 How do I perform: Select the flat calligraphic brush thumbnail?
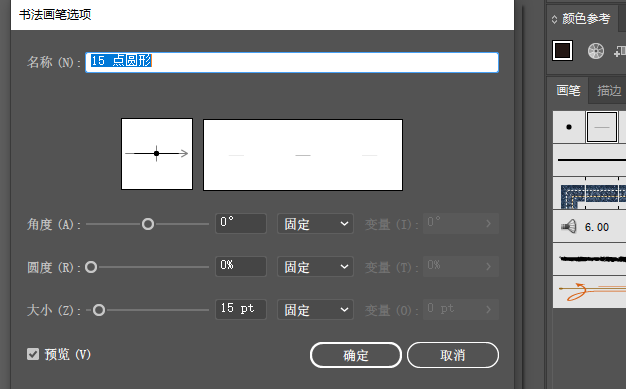pos(602,127)
